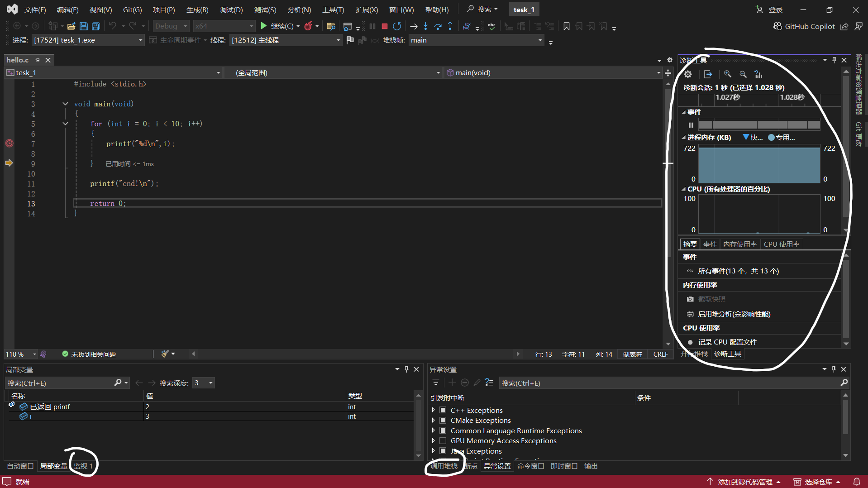Click the Open File folder icon
Image resolution: width=868 pixels, height=488 pixels.
pos(71,26)
